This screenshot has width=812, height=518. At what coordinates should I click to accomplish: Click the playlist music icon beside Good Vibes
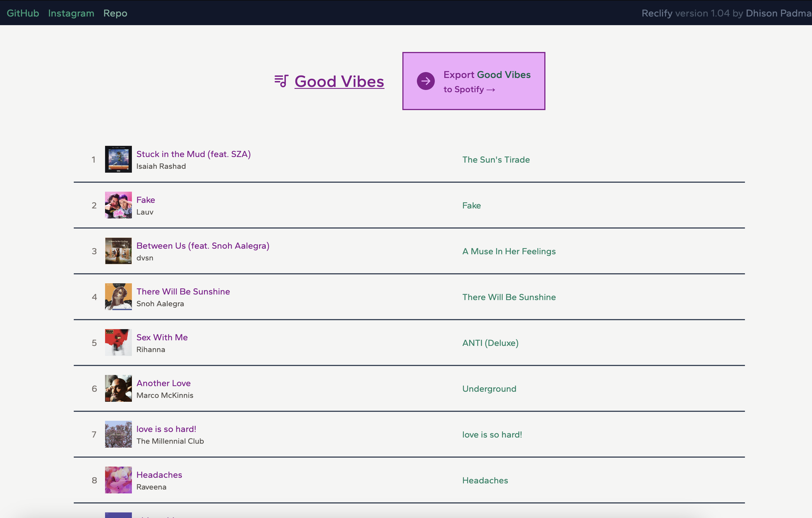click(281, 81)
